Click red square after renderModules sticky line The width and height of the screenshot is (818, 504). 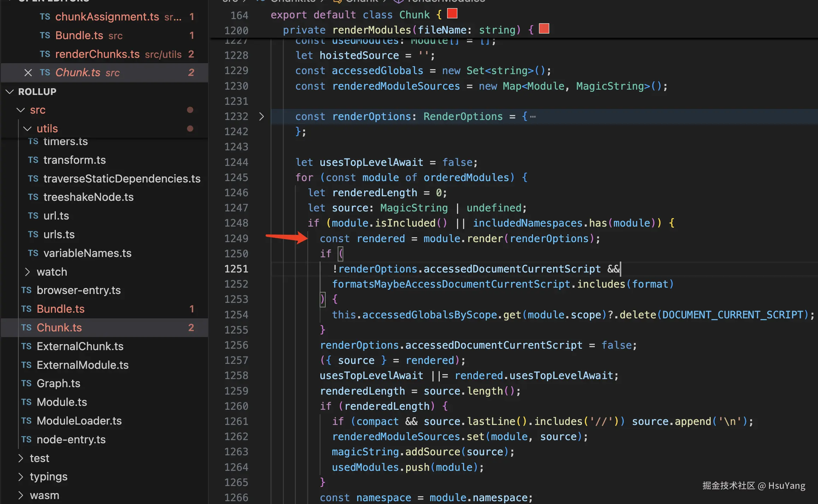544,29
